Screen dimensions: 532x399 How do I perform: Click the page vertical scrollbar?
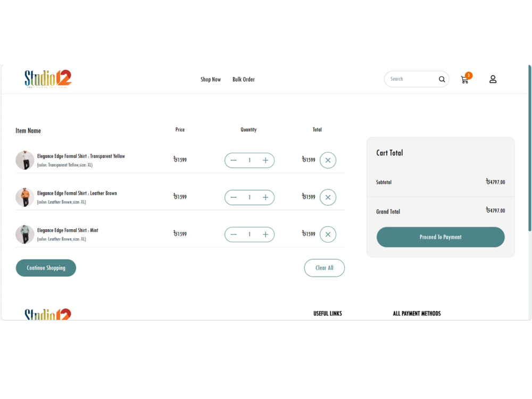coord(530,148)
